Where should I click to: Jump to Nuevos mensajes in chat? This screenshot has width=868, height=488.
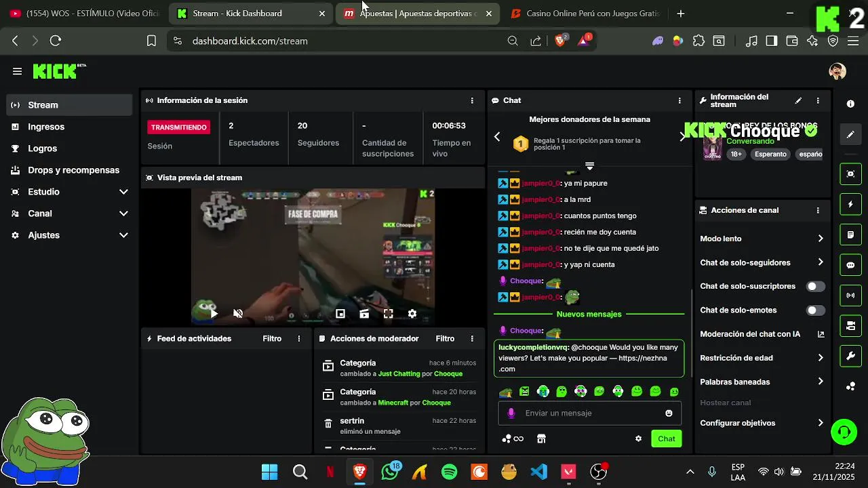click(589, 314)
